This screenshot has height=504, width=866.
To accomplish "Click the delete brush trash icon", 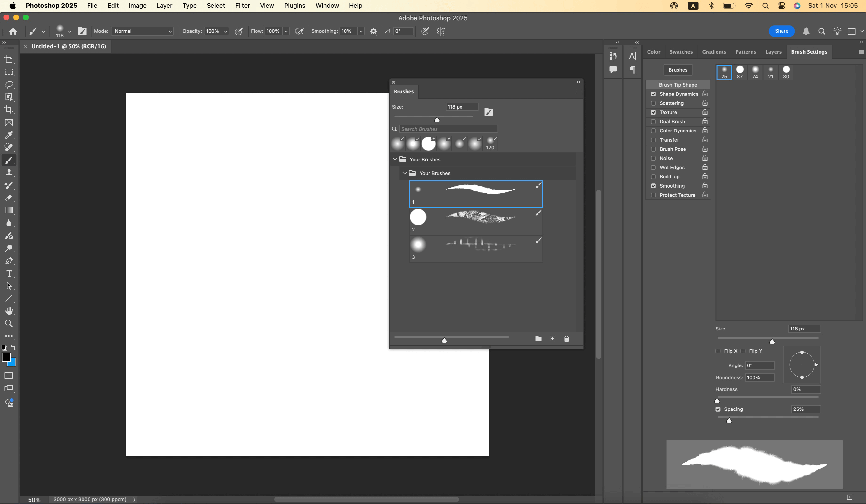I will click(x=566, y=339).
